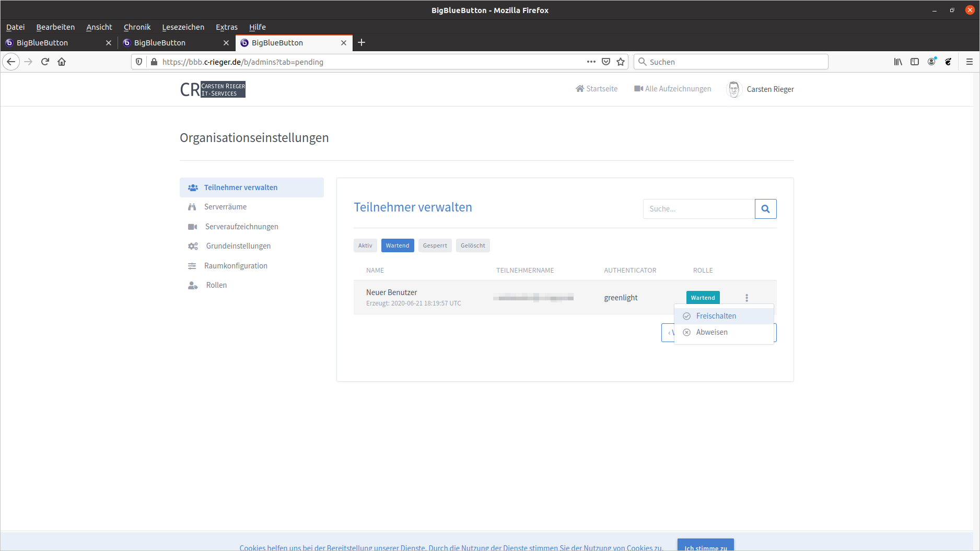Open the Carsten Rieger user profile menu
The image size is (980, 551).
coord(760,89)
